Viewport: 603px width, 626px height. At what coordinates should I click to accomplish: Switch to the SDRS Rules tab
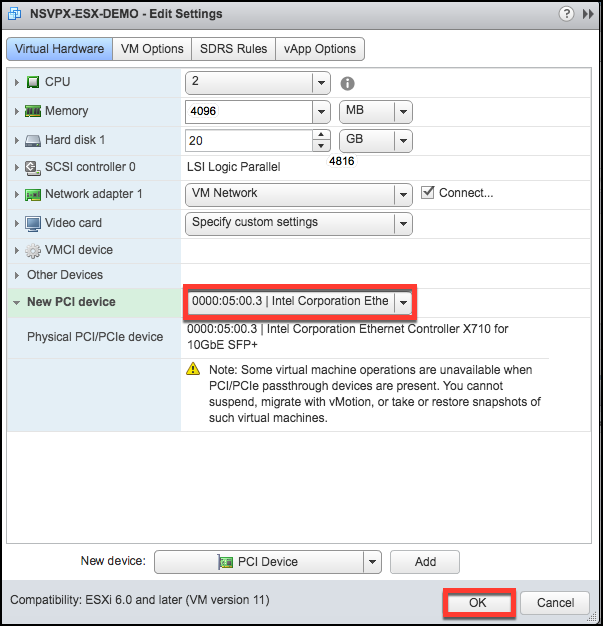coord(234,49)
